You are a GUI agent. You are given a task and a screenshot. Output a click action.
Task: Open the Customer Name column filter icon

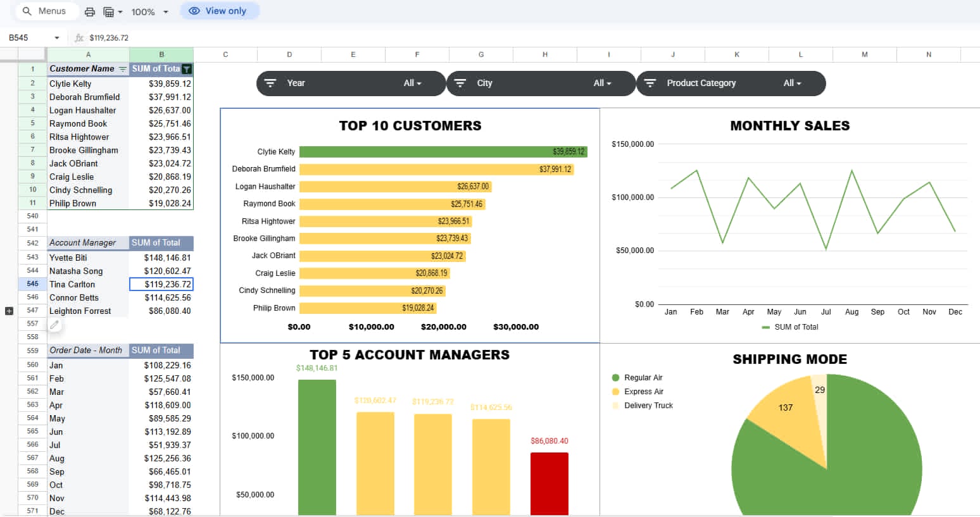click(123, 69)
